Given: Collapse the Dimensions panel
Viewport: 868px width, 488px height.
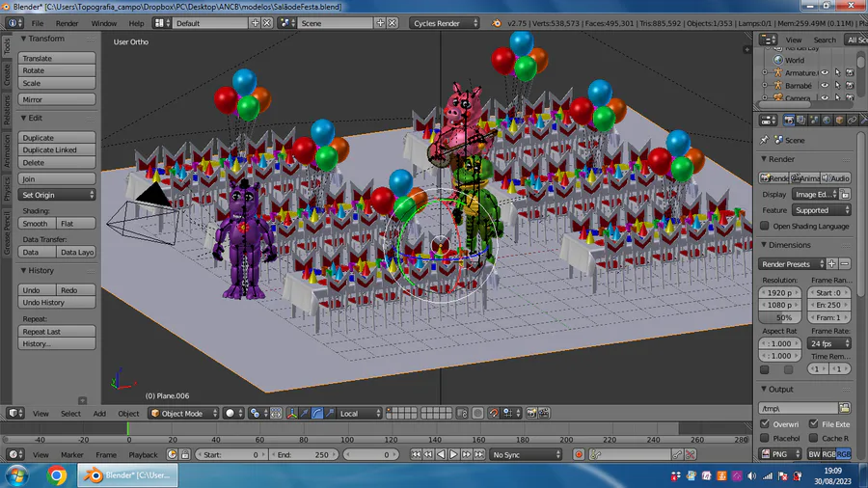Looking at the screenshot, I should 789,245.
